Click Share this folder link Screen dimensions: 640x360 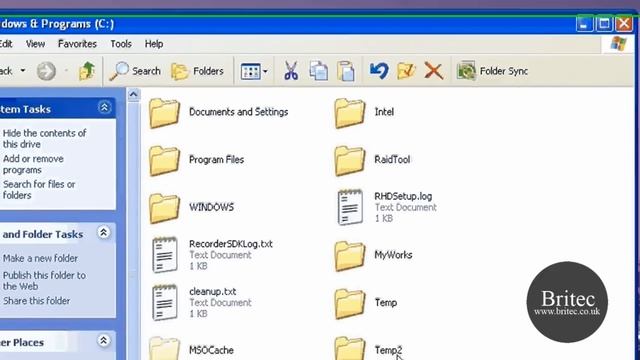[x=36, y=301]
